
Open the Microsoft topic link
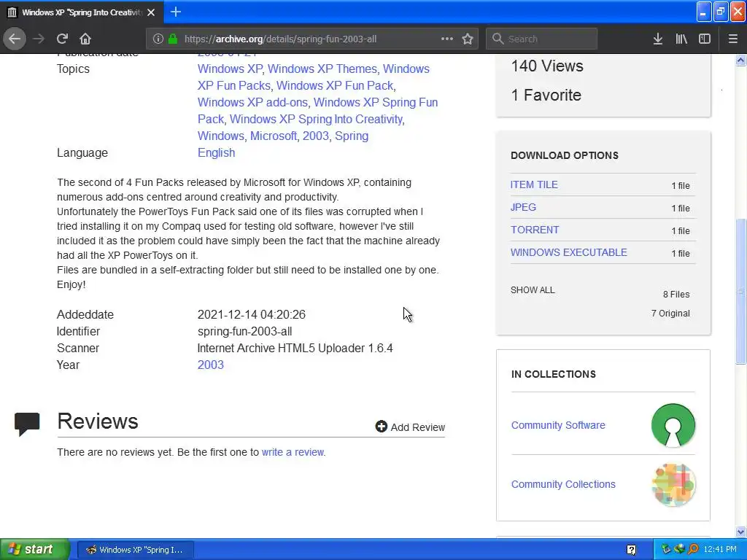click(274, 136)
